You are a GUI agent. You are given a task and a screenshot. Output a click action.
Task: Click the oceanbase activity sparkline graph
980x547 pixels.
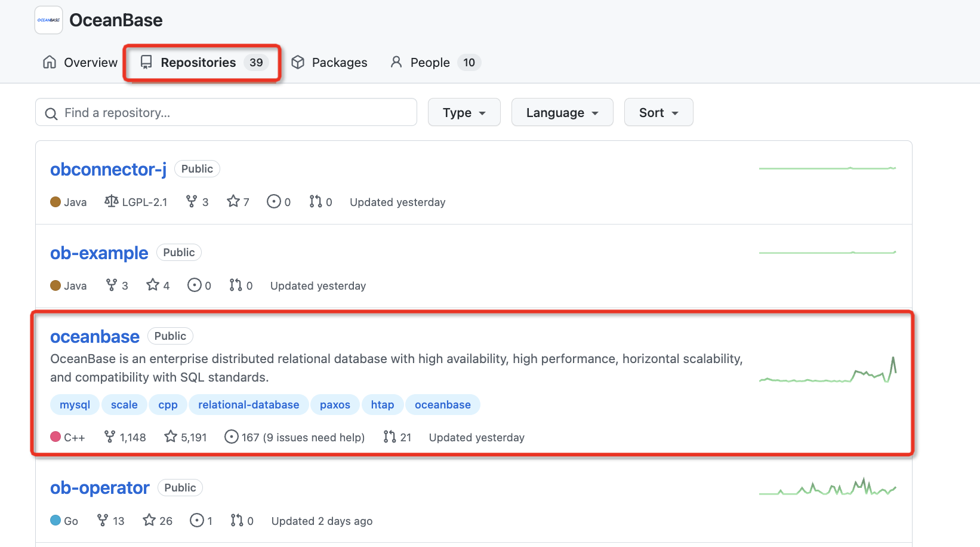(x=827, y=371)
